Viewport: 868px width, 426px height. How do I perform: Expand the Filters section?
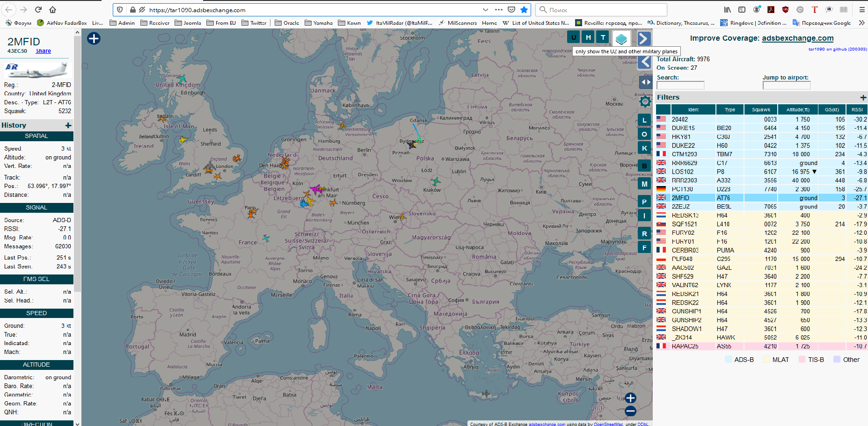click(x=863, y=98)
